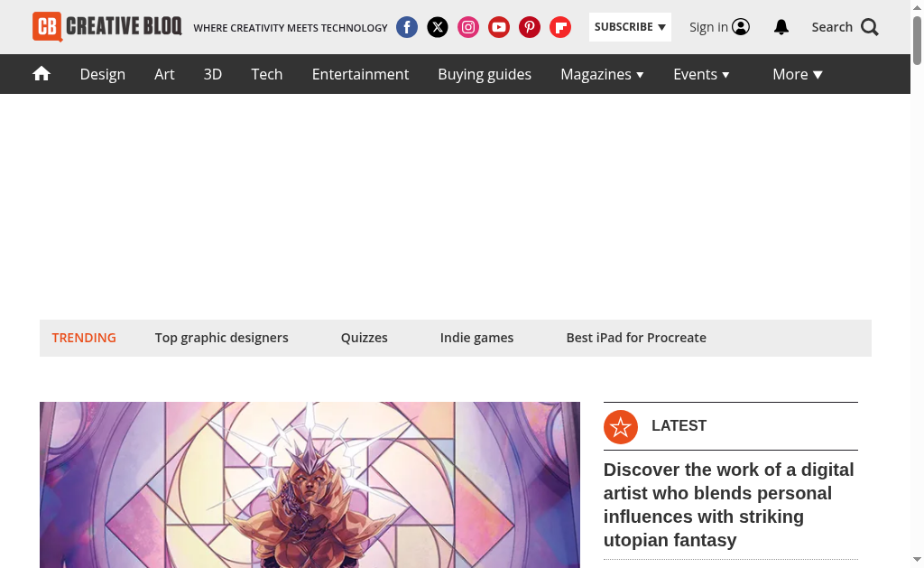This screenshot has height=568, width=924.
Task: Click the Creative Bloq logo
Action: (x=107, y=26)
